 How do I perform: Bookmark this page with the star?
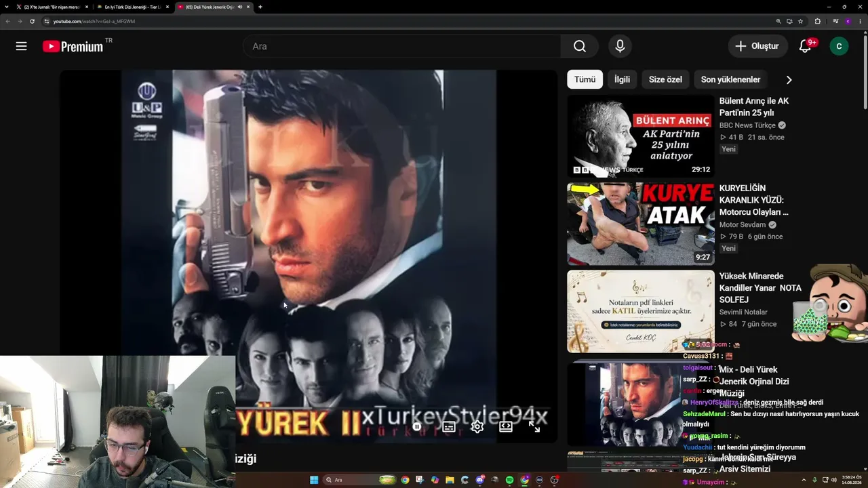click(x=801, y=21)
